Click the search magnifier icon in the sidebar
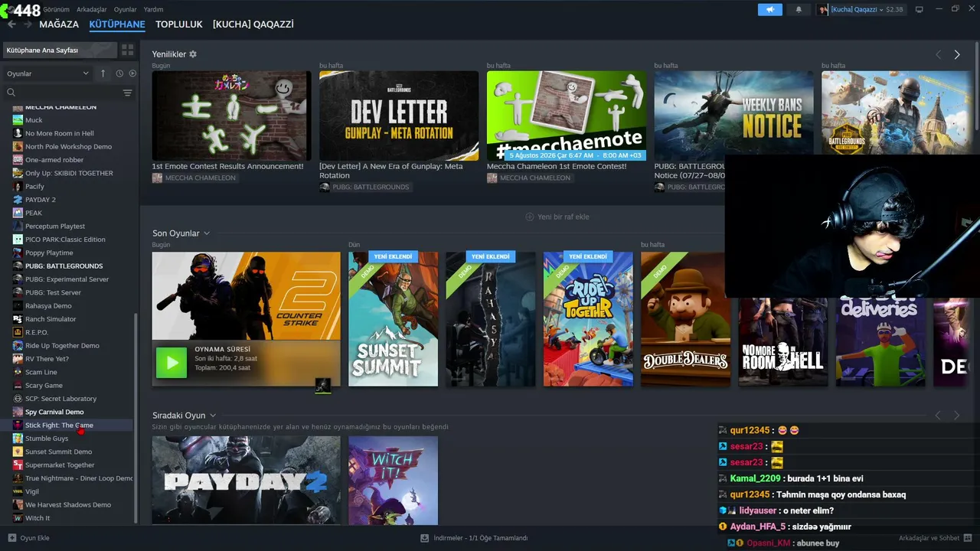Viewport: 980px width, 551px height. tap(11, 93)
